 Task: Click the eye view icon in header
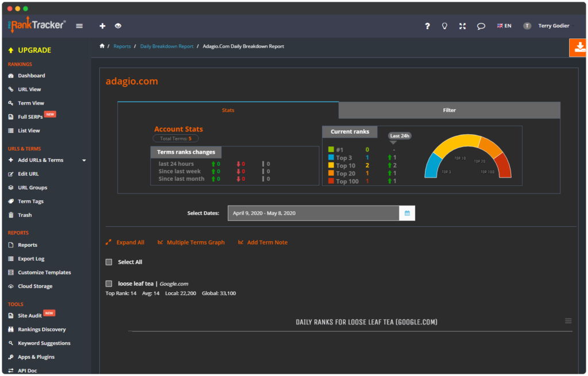118,26
